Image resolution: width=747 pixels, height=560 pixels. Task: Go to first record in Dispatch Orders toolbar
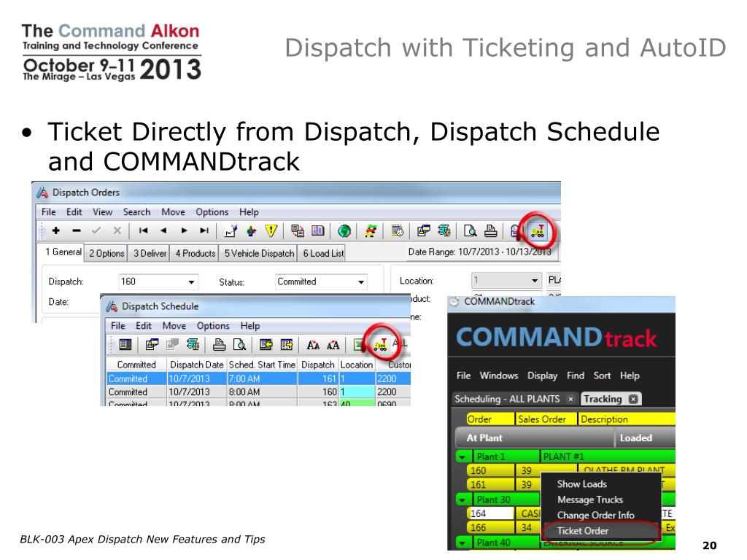143,231
